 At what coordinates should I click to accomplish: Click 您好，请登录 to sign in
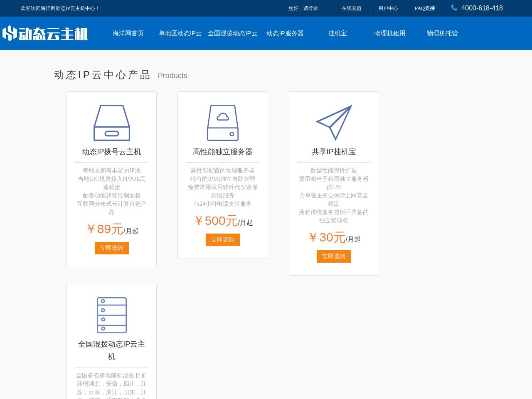tap(303, 8)
